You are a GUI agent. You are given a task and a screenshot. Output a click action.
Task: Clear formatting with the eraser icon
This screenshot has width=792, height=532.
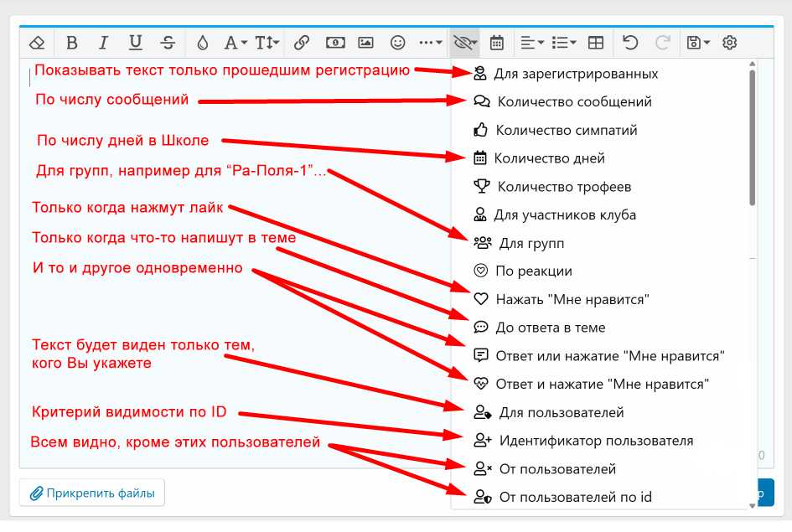tap(36, 42)
